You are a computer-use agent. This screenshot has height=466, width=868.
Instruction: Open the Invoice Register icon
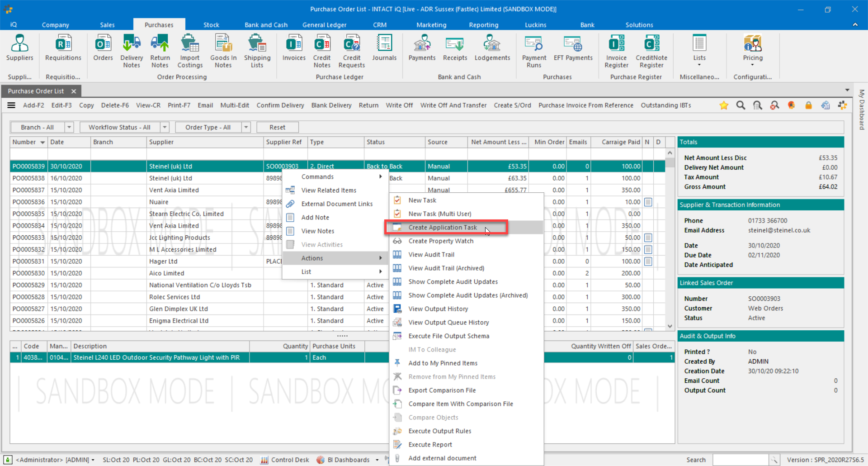click(x=616, y=50)
